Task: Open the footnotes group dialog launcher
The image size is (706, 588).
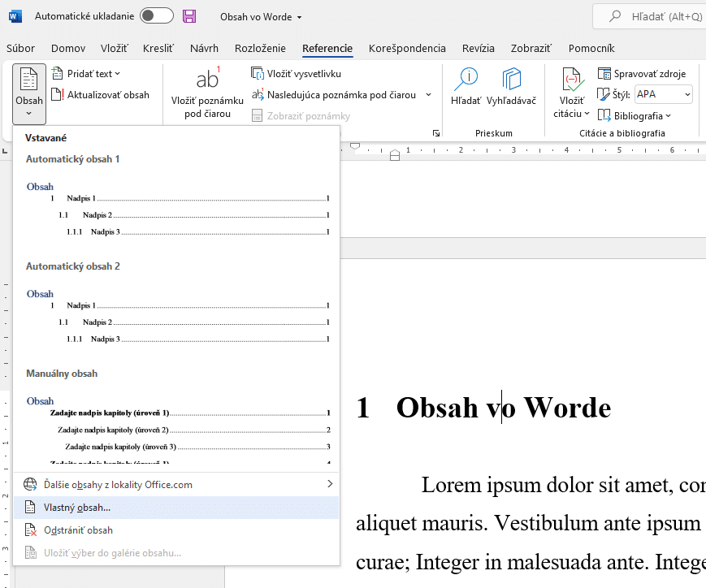Action: [x=435, y=133]
